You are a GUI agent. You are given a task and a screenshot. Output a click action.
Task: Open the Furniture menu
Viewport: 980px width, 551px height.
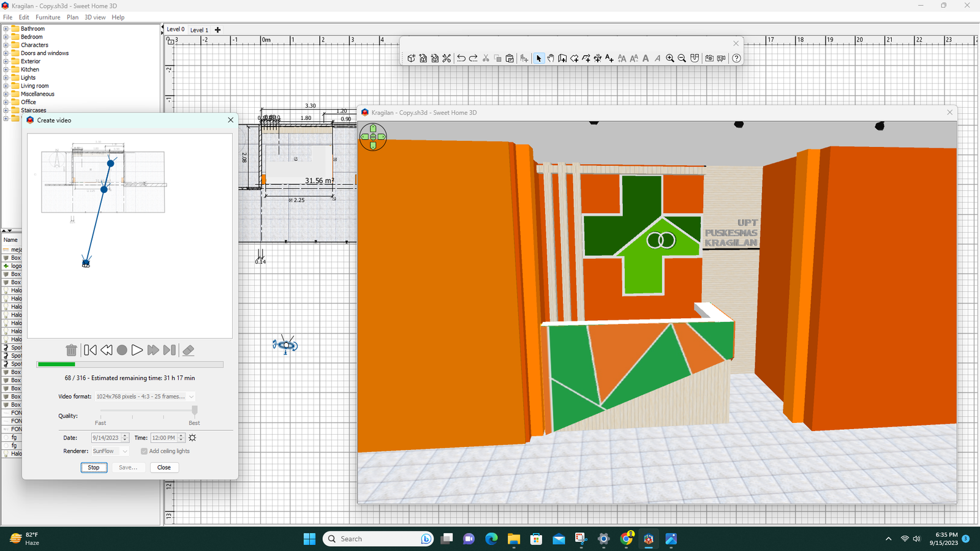tap(48, 17)
